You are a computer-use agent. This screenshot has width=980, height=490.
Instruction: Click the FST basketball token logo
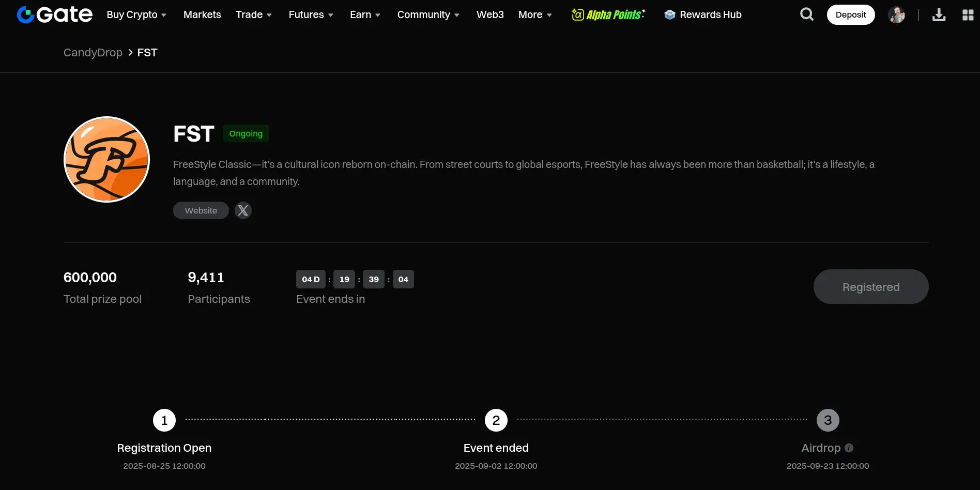106,159
